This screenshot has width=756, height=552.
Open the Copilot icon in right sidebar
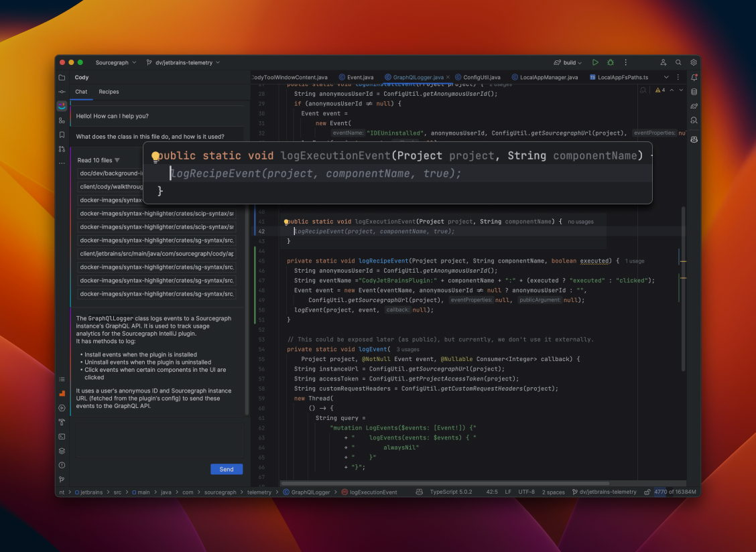694,140
